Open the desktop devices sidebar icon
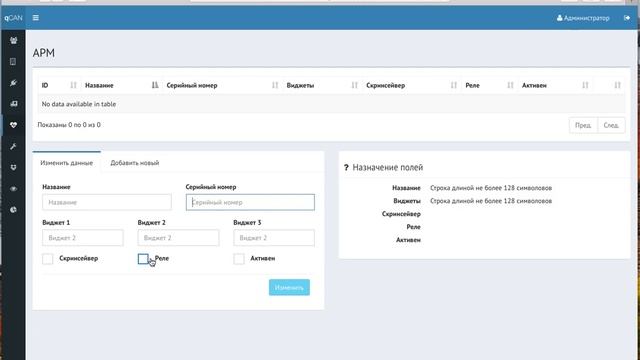Screen dimensions: 640x360 pos(13,104)
